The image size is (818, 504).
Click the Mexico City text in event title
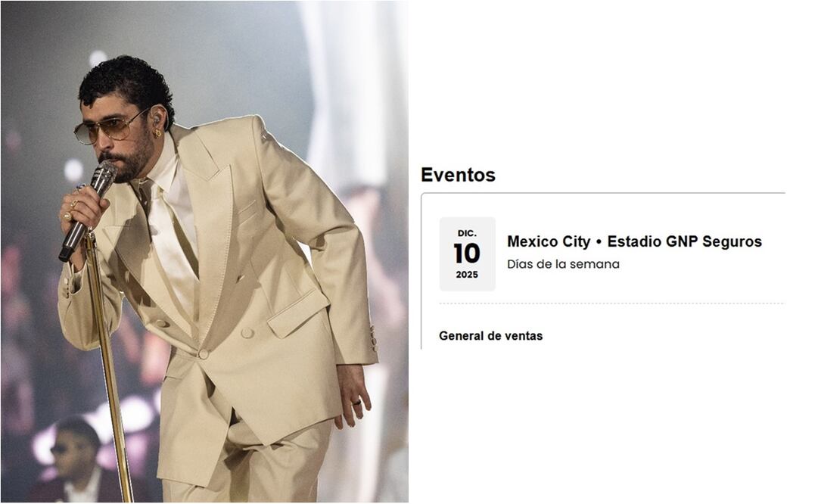(x=549, y=241)
